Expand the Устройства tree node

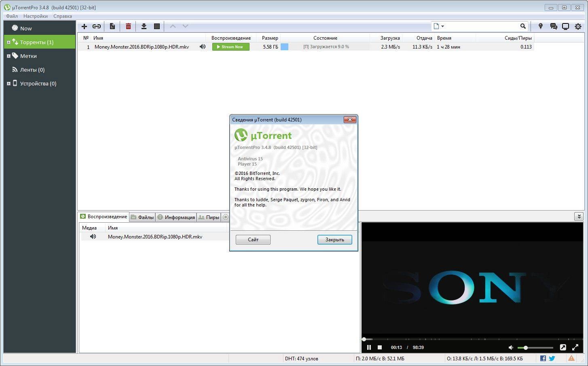click(x=8, y=83)
